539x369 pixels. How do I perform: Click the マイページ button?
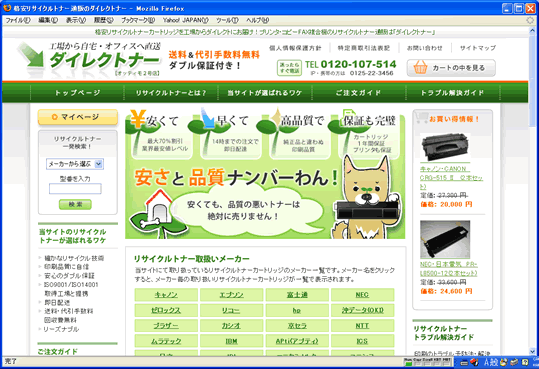(78, 117)
